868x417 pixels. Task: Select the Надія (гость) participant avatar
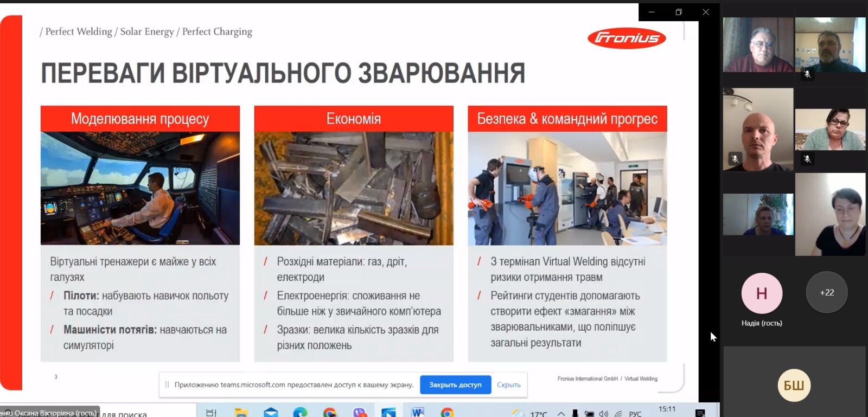pos(762,293)
